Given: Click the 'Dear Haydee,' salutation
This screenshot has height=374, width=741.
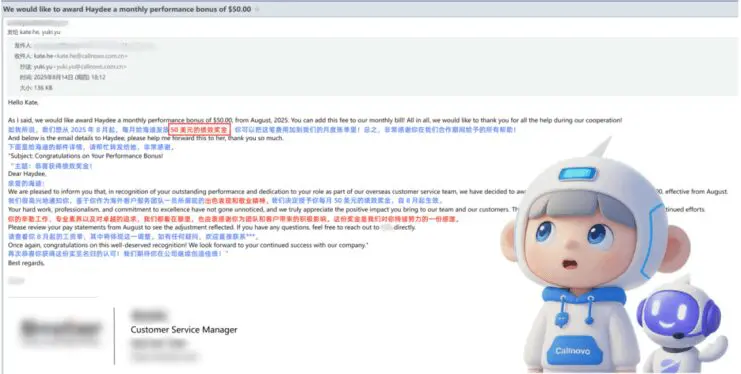Looking at the screenshot, I should coord(27,174).
